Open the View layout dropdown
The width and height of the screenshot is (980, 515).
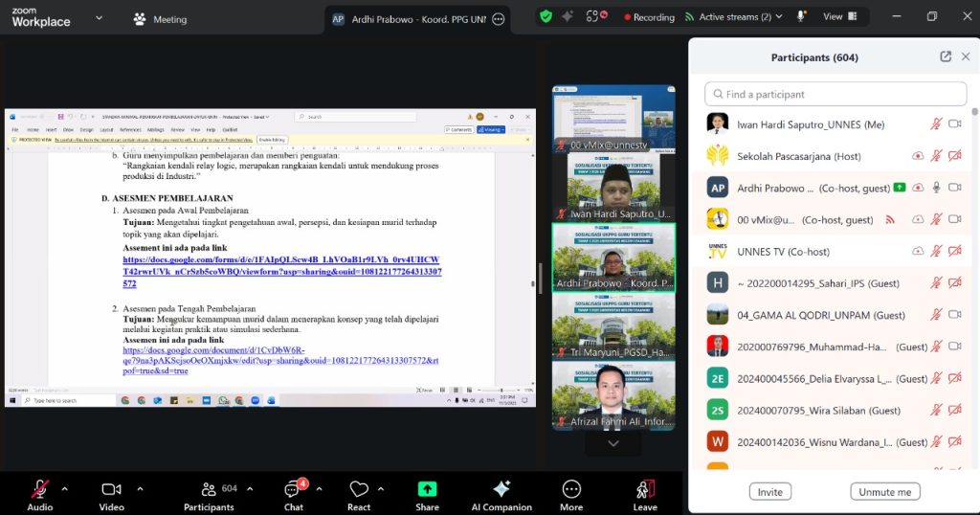click(x=838, y=16)
